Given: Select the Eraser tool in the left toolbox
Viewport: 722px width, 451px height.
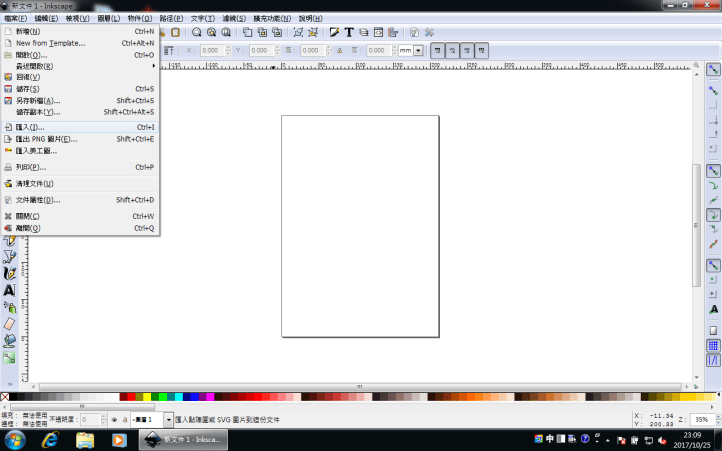Looking at the screenshot, I should (9, 324).
